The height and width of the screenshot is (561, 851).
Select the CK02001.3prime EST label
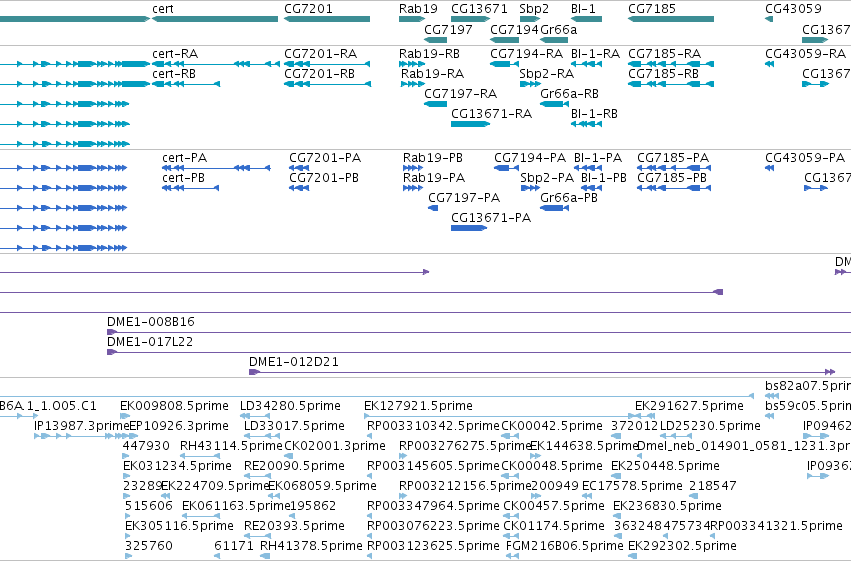point(335,446)
